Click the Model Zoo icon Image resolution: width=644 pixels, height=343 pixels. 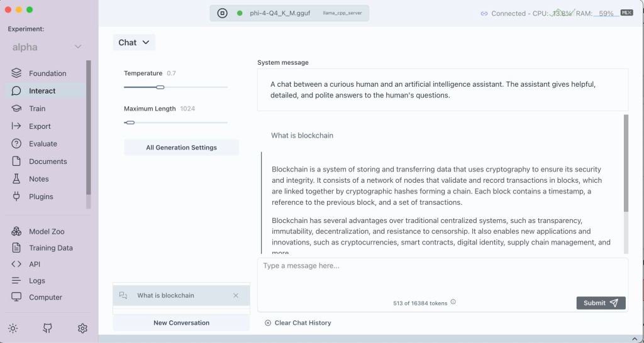(x=16, y=231)
